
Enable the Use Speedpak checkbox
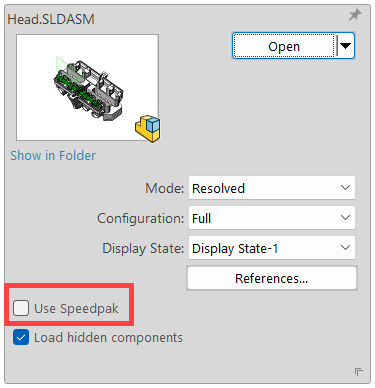click(21, 308)
